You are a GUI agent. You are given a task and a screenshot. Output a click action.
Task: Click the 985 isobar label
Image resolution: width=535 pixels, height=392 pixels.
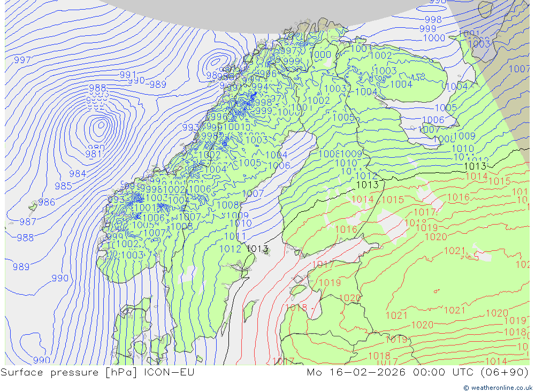click(x=64, y=186)
